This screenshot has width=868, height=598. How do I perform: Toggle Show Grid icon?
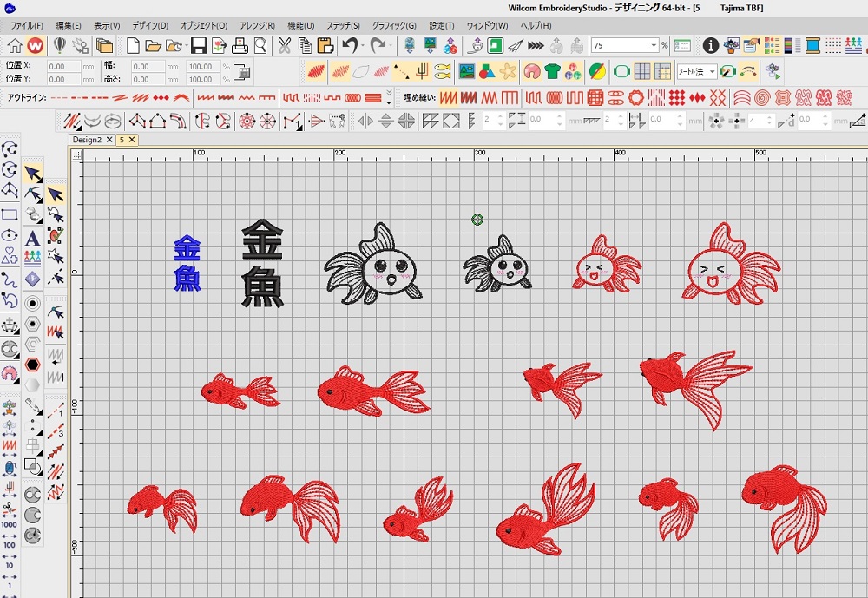[642, 71]
